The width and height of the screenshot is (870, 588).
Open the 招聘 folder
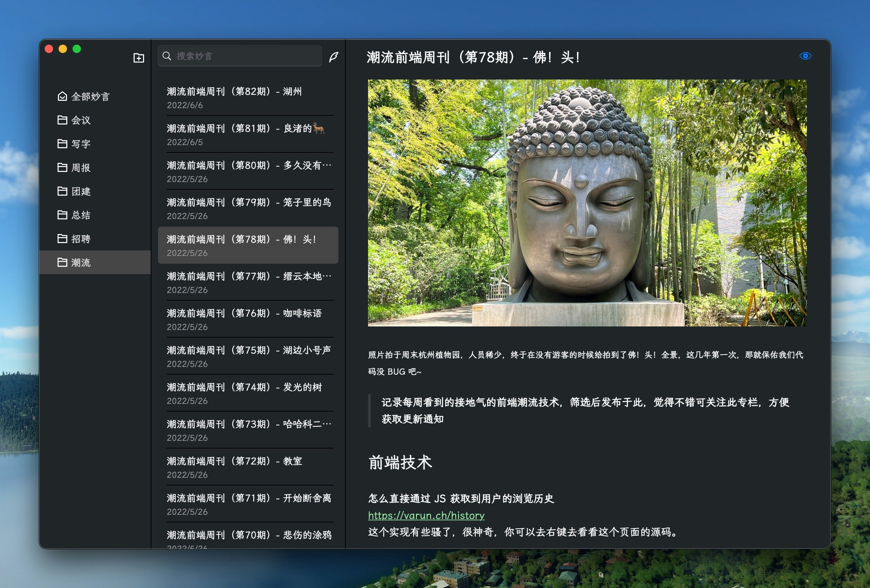[x=95, y=239]
